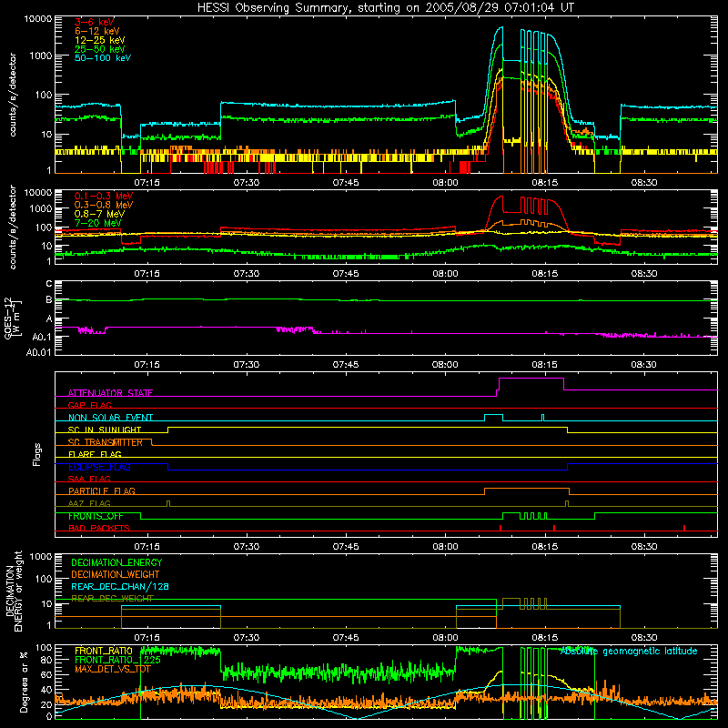
Task: Click the 07:15 tick under the top plot
Action: pos(147,183)
